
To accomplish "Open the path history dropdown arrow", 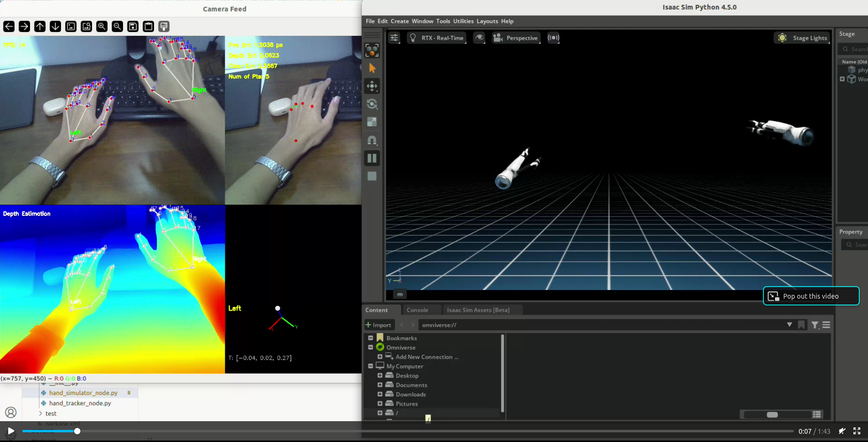I will click(x=790, y=325).
